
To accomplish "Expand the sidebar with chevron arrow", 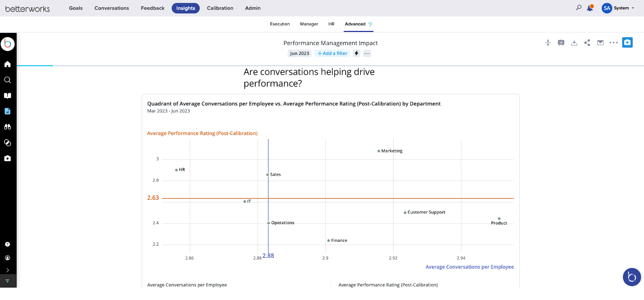I will pyautogui.click(x=7, y=270).
